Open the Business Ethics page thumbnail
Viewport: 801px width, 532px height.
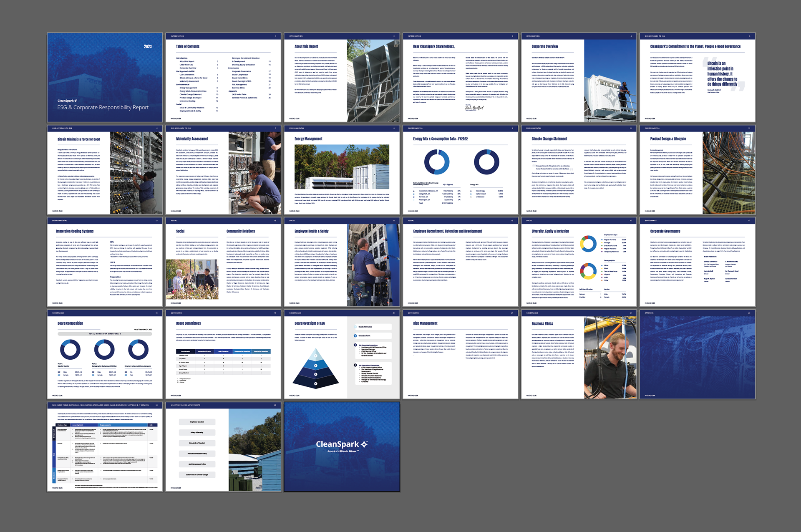point(579,354)
